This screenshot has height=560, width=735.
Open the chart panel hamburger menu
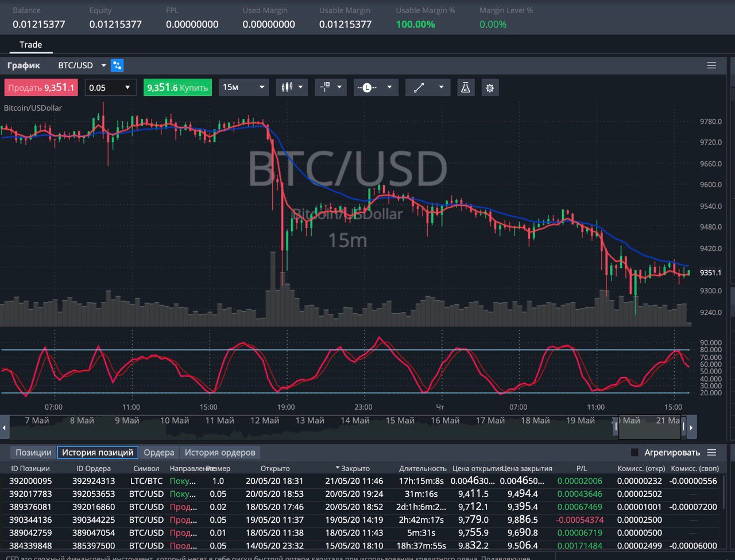pyautogui.click(x=711, y=65)
